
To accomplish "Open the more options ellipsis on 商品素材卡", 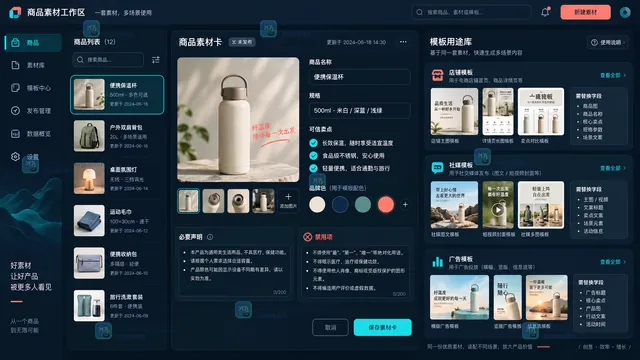I will pos(403,42).
